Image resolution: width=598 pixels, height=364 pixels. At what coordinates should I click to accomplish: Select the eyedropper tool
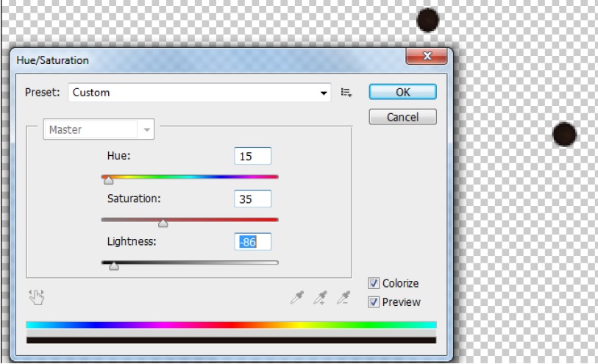(297, 297)
